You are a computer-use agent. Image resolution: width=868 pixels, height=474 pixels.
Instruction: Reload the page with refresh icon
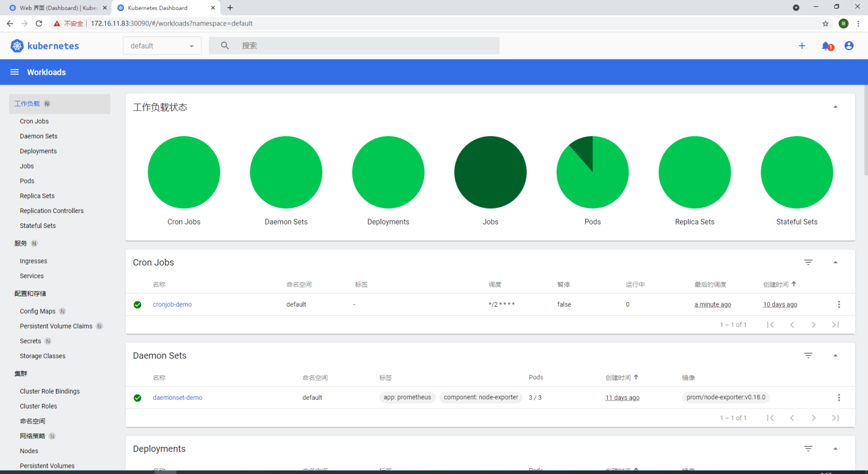(39, 24)
